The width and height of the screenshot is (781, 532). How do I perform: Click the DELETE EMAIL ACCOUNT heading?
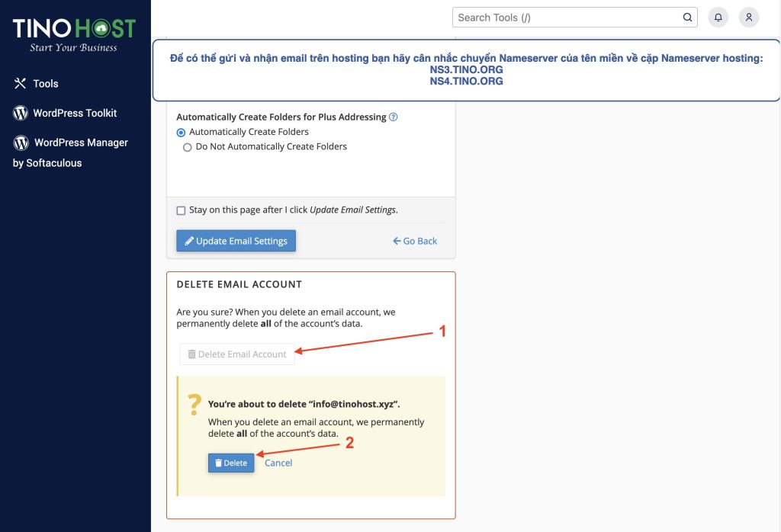[239, 284]
